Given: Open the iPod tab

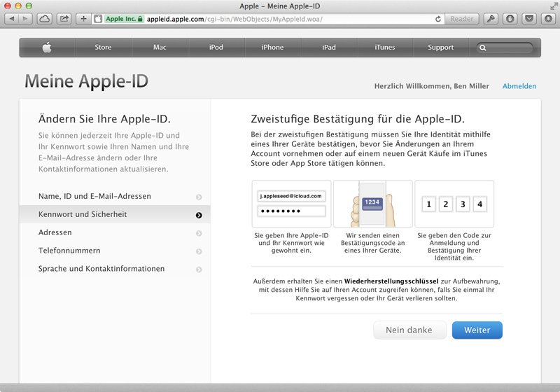Looking at the screenshot, I should tap(216, 48).
